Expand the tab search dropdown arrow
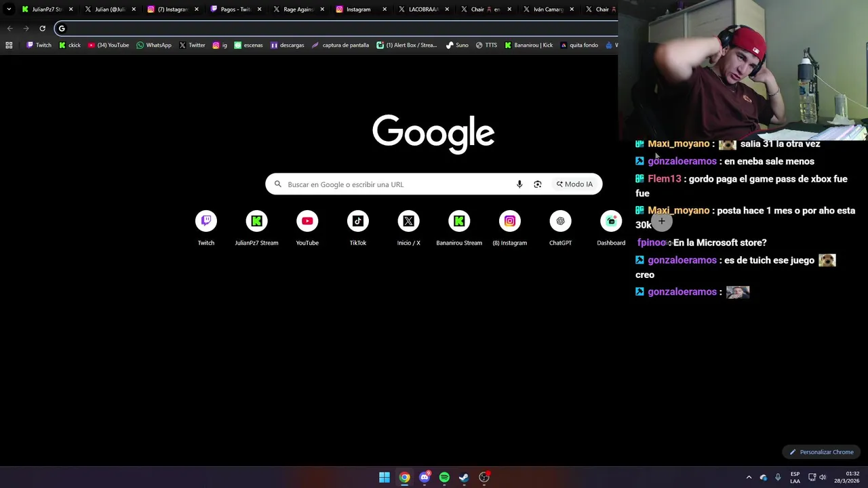This screenshot has height=488, width=868. [9, 9]
